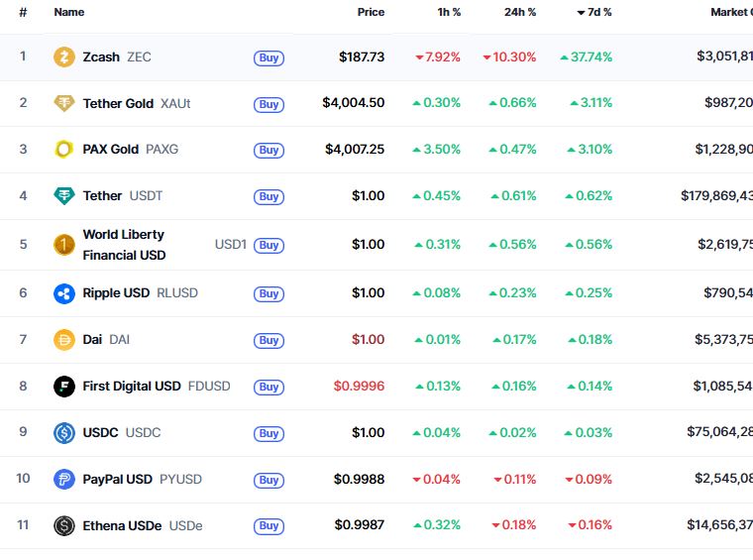Click the PayPal USD icon
Viewport: 753px width, 560px height.
[x=64, y=480]
